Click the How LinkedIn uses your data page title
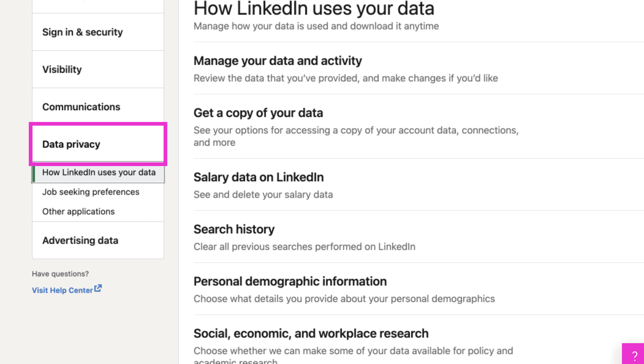This screenshot has width=644, height=364. click(314, 9)
